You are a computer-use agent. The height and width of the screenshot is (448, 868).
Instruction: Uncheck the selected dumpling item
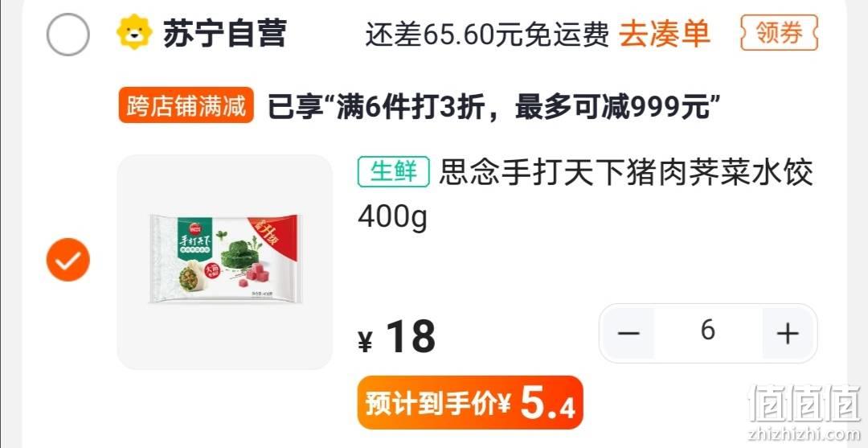68,260
